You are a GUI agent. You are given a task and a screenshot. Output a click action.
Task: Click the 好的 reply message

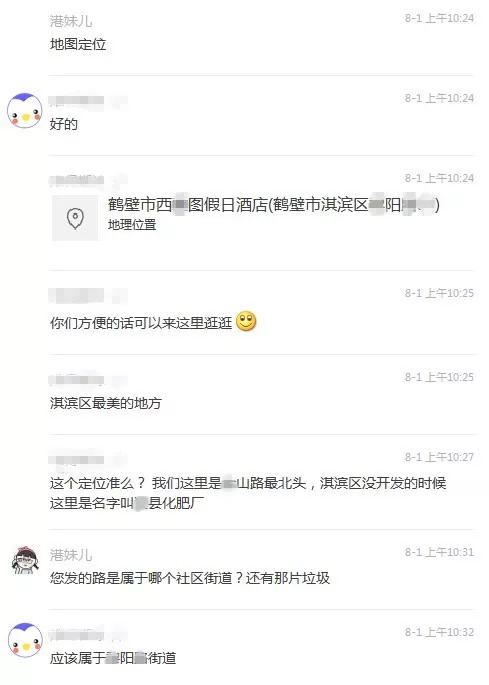64,124
